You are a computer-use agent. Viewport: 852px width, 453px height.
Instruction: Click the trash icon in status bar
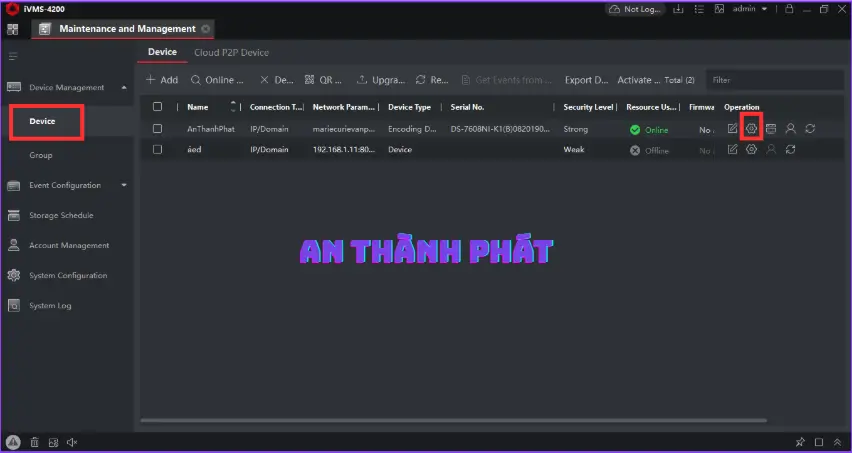coord(34,442)
